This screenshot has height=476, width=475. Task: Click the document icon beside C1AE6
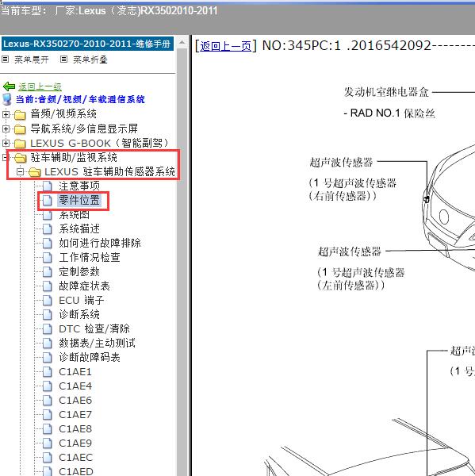pos(48,400)
